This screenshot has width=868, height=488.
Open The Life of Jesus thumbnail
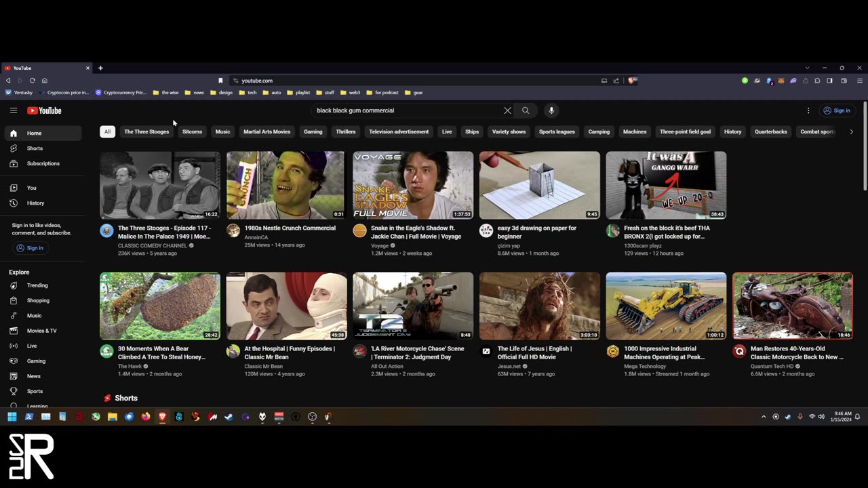pos(540,306)
